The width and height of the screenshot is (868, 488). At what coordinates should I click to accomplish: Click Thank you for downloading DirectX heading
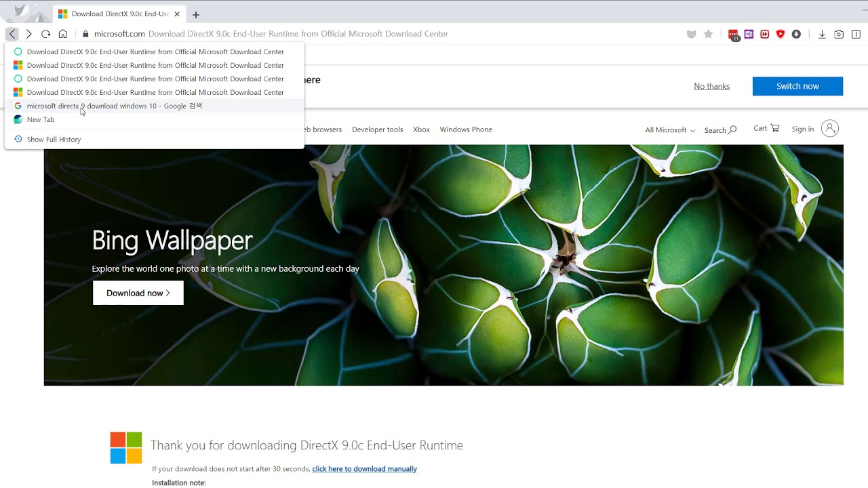click(307, 445)
